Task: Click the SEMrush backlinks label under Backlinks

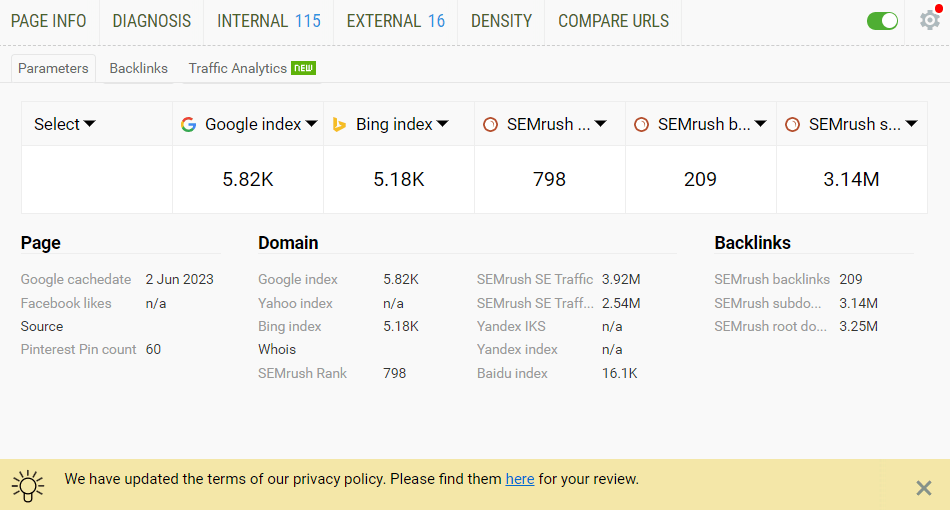Action: (x=772, y=279)
